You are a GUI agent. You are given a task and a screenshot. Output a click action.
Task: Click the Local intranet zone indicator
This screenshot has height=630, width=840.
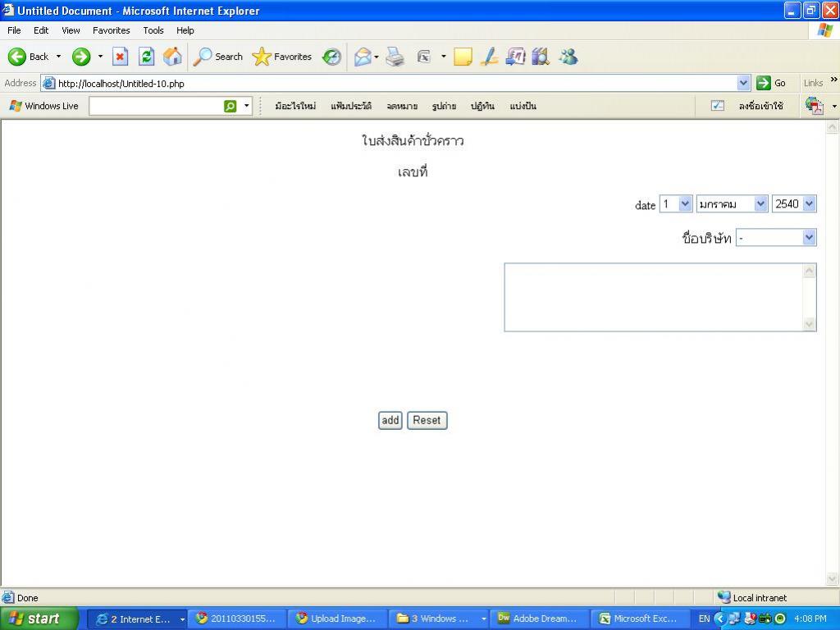[x=752, y=597]
